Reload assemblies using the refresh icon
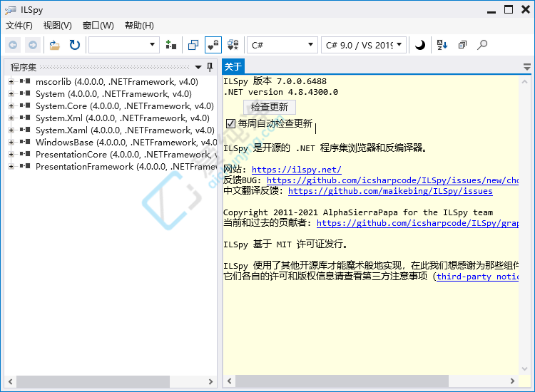Viewport: 535px width, 392px height. 74,45
